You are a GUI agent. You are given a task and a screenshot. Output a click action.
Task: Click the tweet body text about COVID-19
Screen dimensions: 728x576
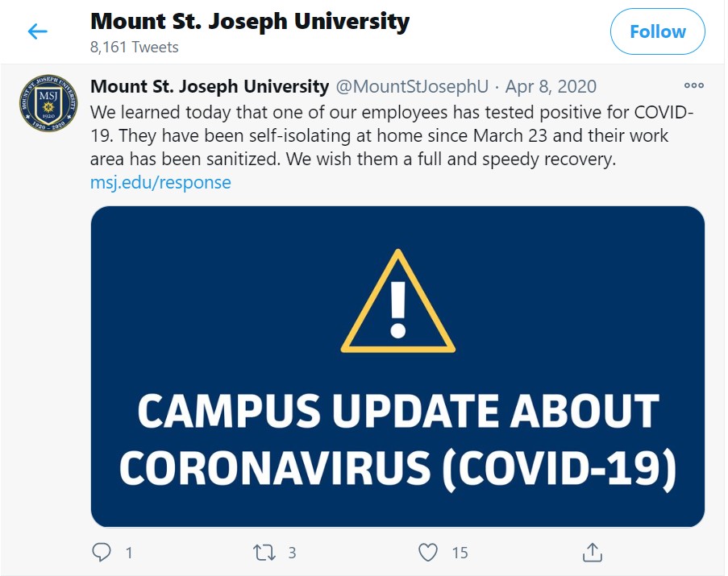pos(391,135)
